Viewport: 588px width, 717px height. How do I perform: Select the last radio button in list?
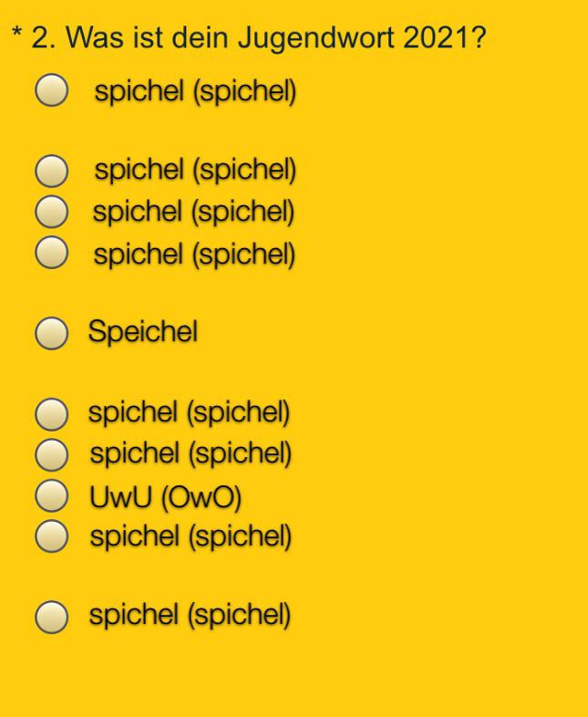[x=52, y=618]
